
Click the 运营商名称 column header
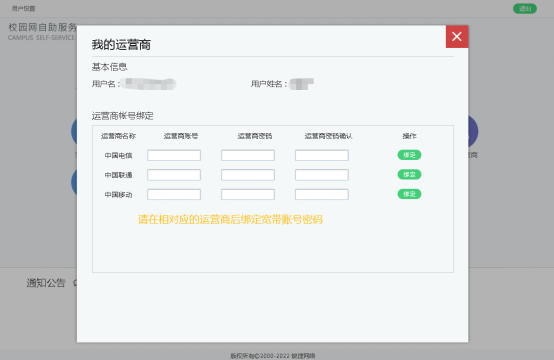point(118,136)
